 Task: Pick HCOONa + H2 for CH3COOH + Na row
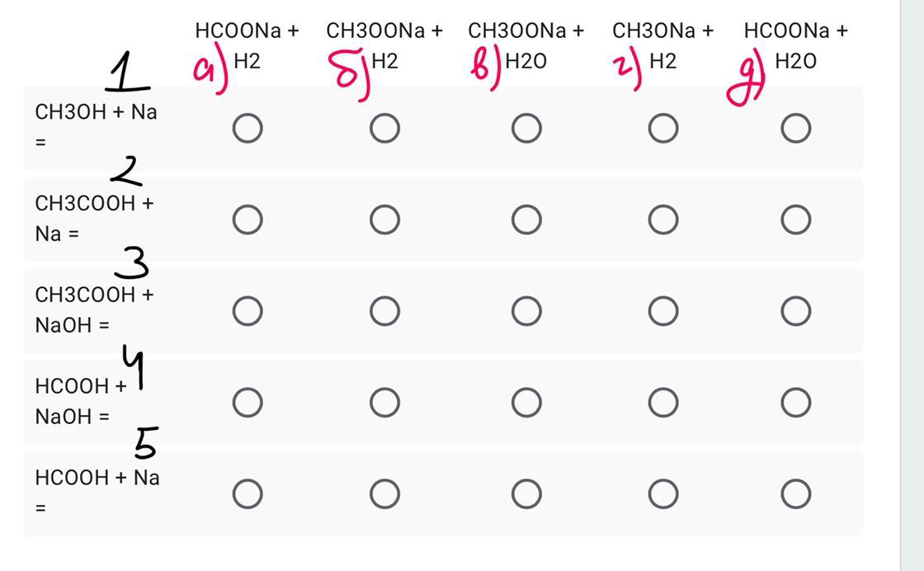[x=247, y=219]
